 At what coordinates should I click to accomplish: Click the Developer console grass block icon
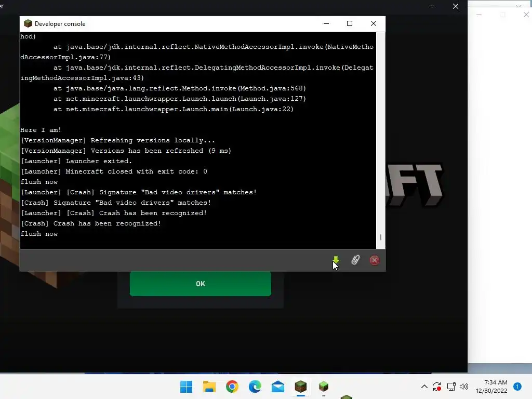tap(28, 23)
